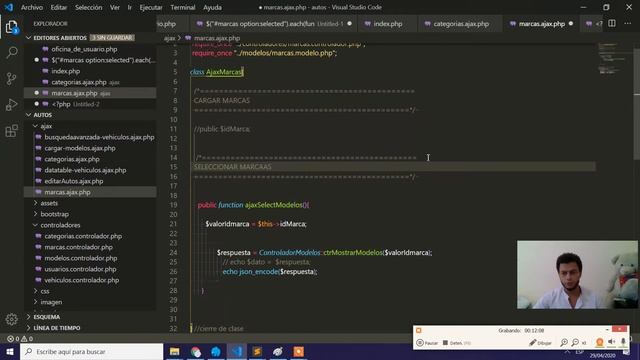Click the Dibujar draw button

[x=540, y=343]
